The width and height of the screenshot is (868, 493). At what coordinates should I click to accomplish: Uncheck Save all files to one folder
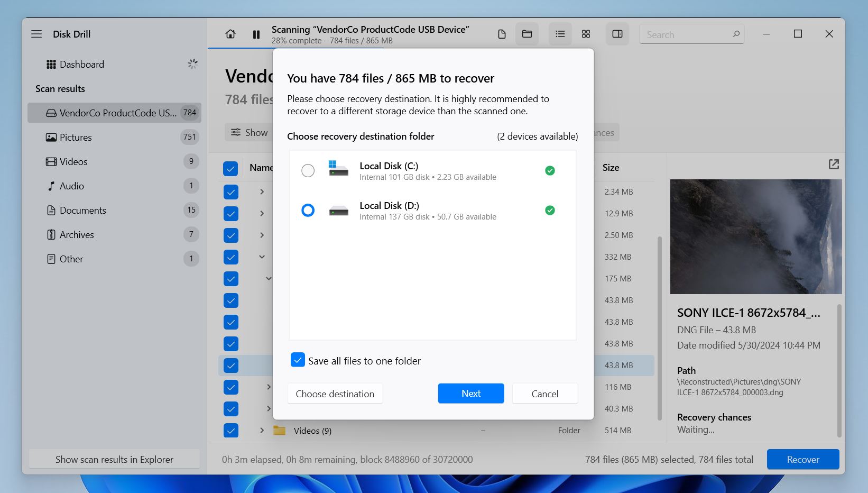coord(298,360)
